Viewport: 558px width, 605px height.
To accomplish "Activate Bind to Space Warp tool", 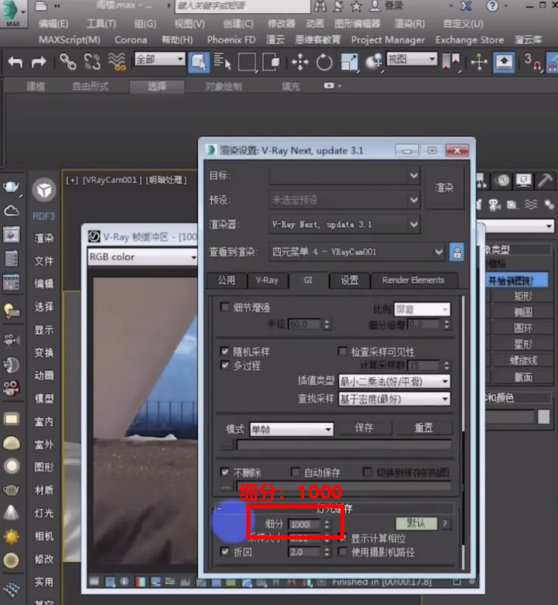I will (117, 62).
